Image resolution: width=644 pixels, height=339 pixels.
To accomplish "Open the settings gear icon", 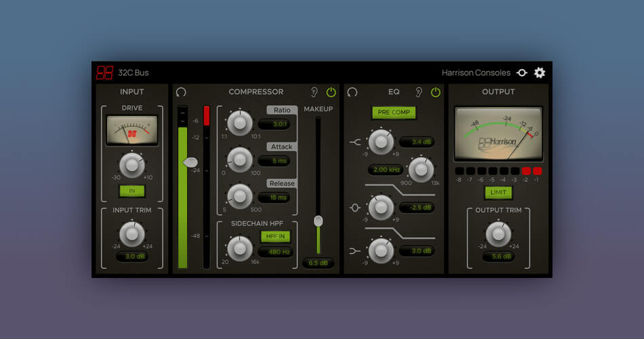I will point(540,73).
